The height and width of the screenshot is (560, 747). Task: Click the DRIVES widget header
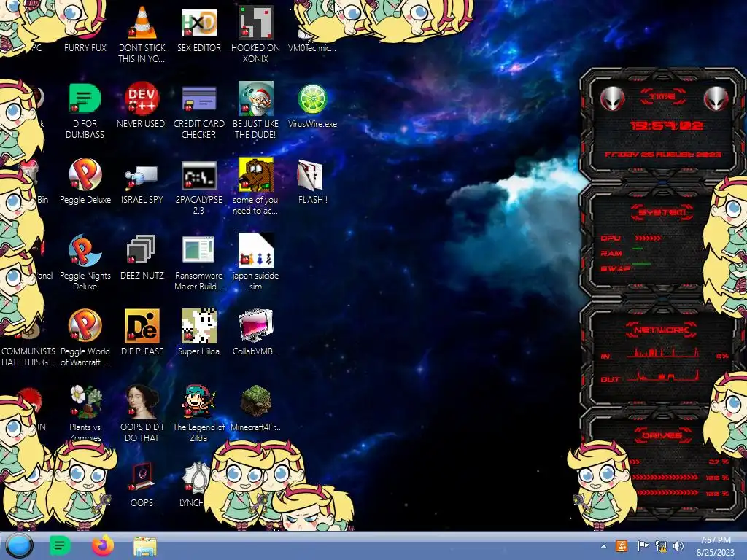point(662,435)
